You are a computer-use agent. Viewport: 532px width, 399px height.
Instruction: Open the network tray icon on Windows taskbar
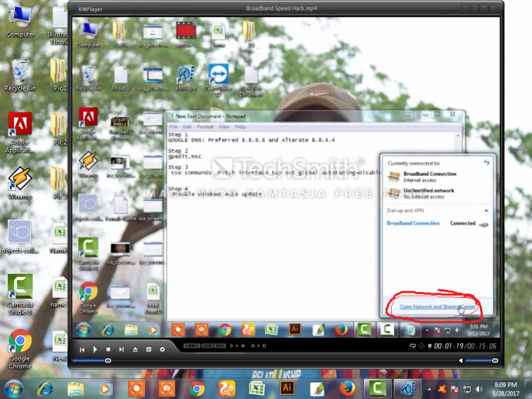(x=467, y=390)
